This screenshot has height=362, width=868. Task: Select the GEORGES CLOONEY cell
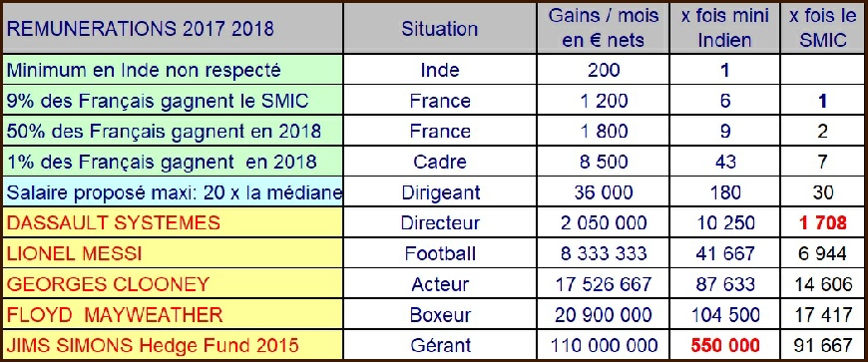point(174,284)
